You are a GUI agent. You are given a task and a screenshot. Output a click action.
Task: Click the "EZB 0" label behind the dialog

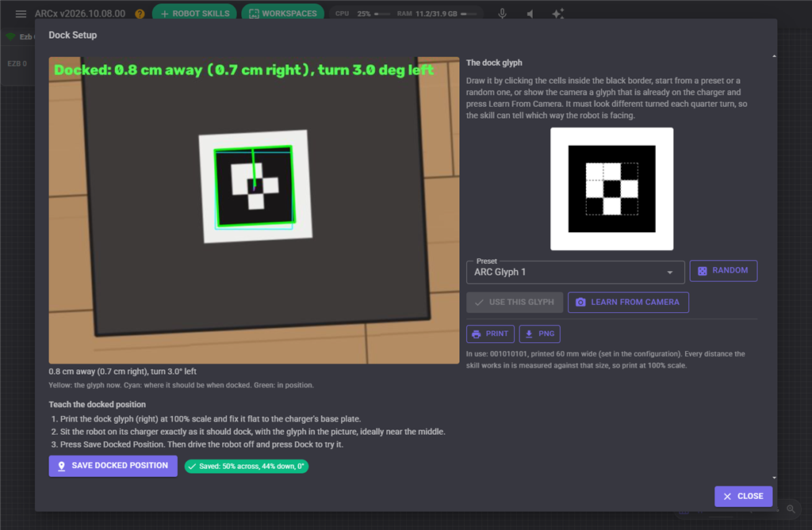coord(17,63)
